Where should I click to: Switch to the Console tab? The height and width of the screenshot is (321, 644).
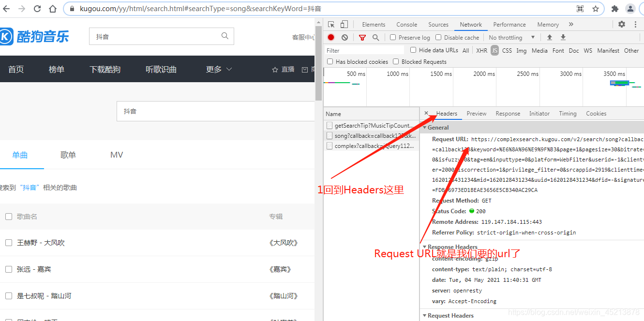(407, 24)
